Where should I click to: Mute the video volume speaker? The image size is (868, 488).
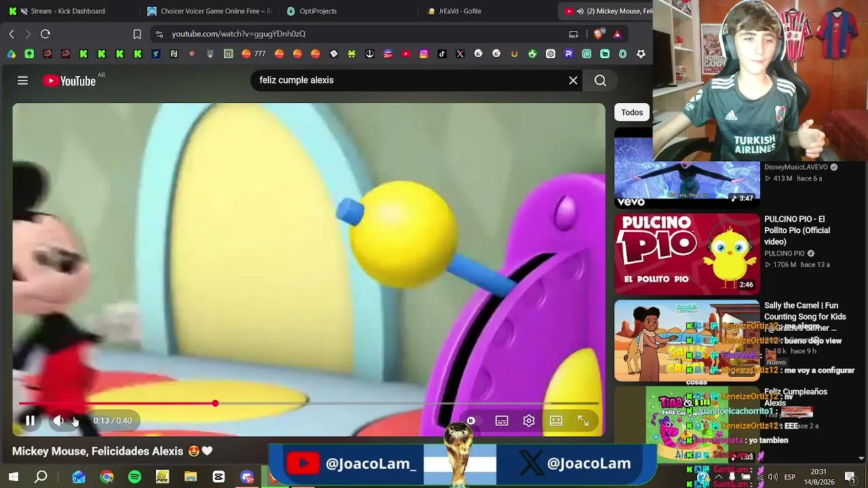pyautogui.click(x=59, y=421)
